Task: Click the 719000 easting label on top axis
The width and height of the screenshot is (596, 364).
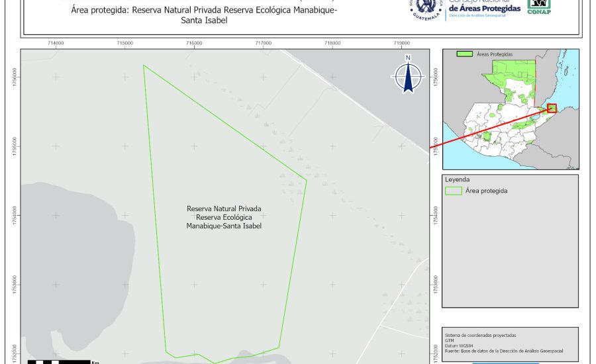Action: coord(401,43)
